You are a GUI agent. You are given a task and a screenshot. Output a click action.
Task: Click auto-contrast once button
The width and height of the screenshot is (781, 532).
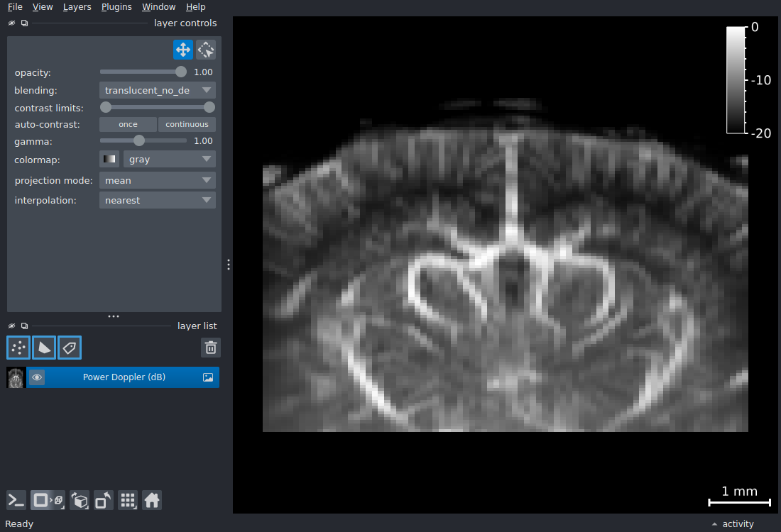tap(128, 124)
